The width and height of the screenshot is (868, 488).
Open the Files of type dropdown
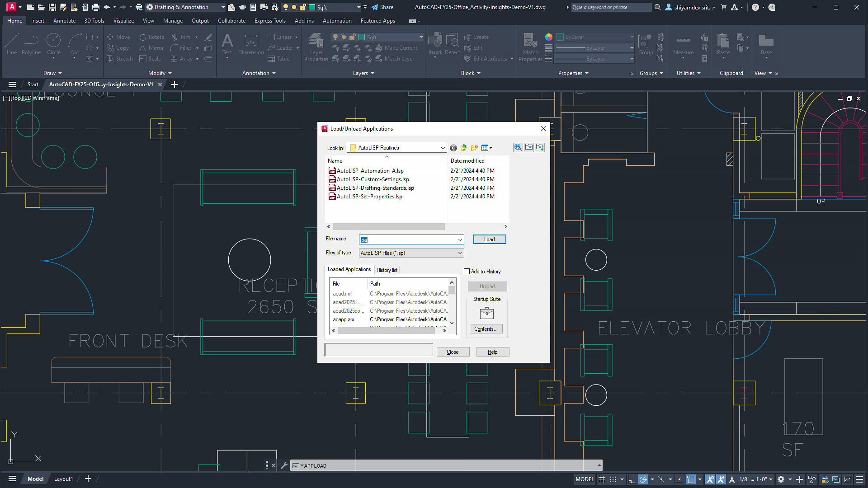coord(460,253)
